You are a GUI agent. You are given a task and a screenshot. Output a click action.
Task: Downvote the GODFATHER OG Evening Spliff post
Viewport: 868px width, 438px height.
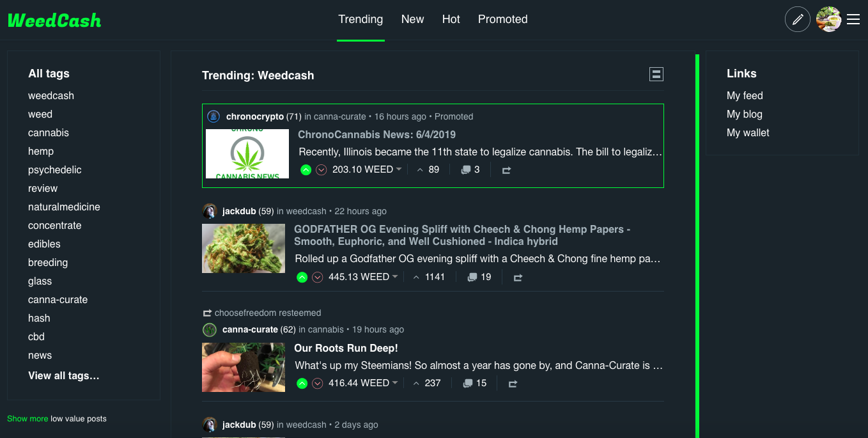click(318, 278)
